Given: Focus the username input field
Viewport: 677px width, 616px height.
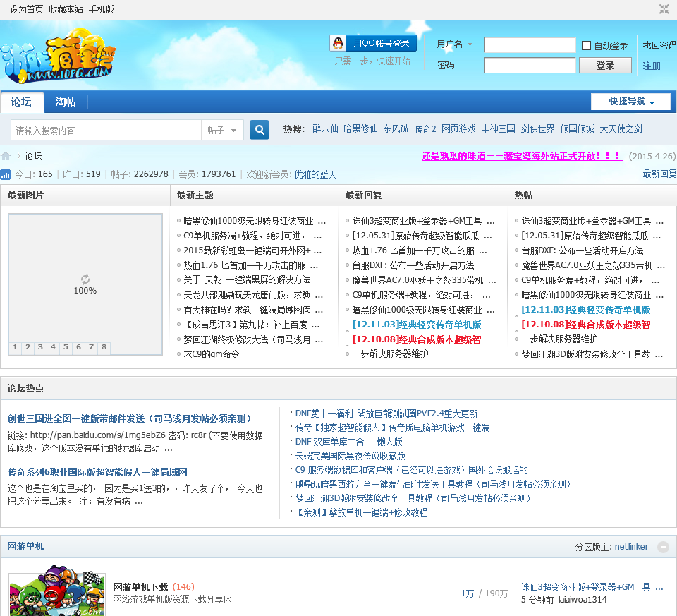Looking at the screenshot, I should coord(530,45).
